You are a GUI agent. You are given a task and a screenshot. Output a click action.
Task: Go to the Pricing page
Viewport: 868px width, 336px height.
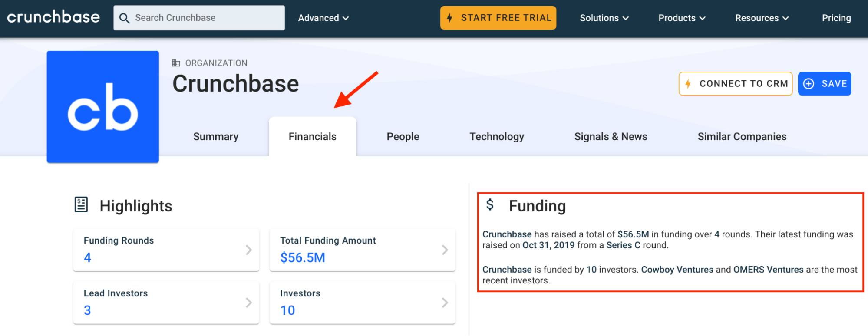pos(836,18)
